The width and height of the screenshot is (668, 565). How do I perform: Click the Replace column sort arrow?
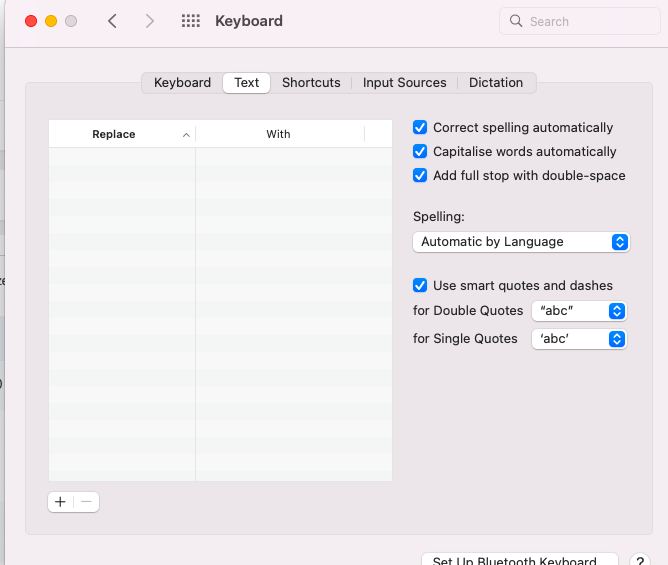(x=186, y=135)
